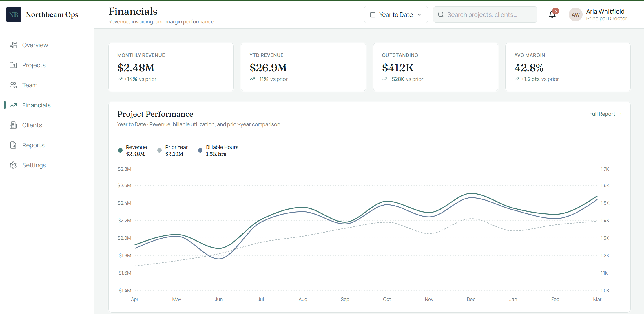Click the AW user avatar
The width and height of the screenshot is (644, 314).
click(575, 14)
